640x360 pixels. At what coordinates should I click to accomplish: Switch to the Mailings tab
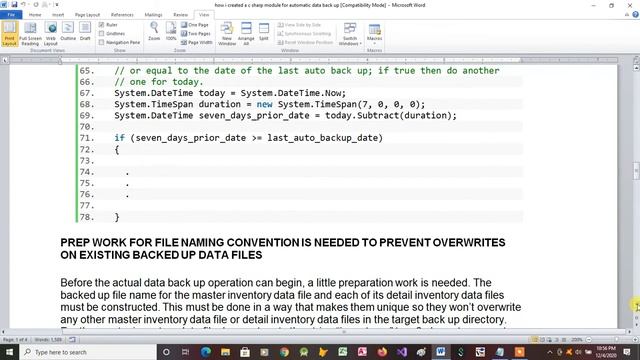153,15
